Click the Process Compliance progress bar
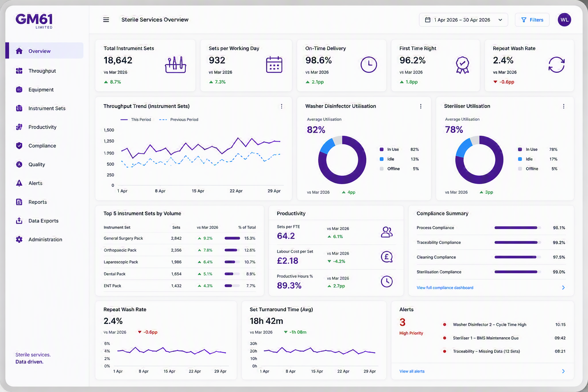Image resolution: width=588 pixels, height=392 pixels. 518,228
